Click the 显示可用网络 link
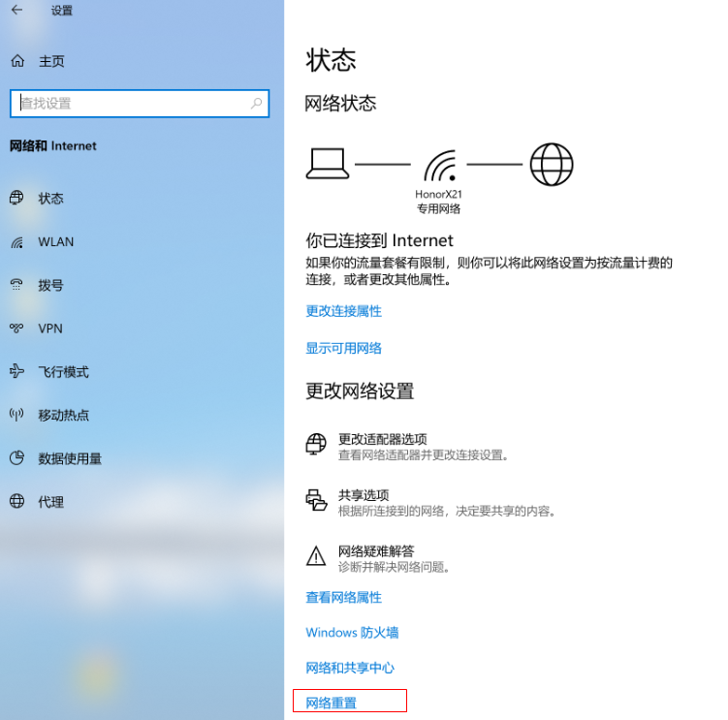 [343, 348]
